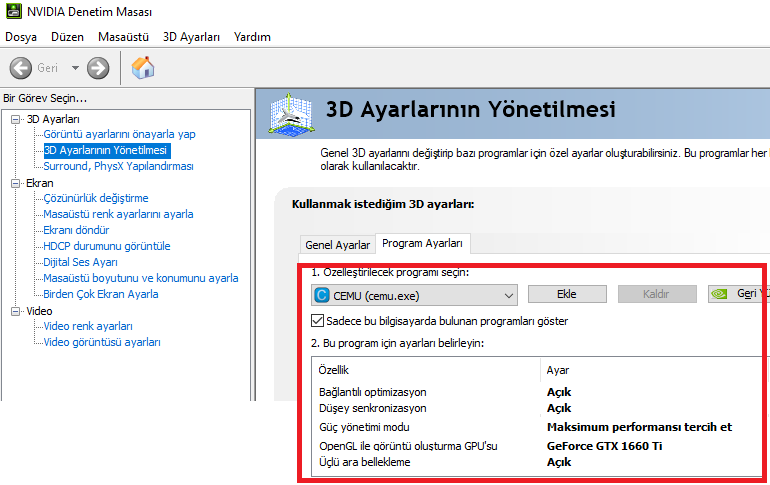Open Masaüstü renk ayarlarını ayarla link
This screenshot has height=485, width=770.
(118, 214)
